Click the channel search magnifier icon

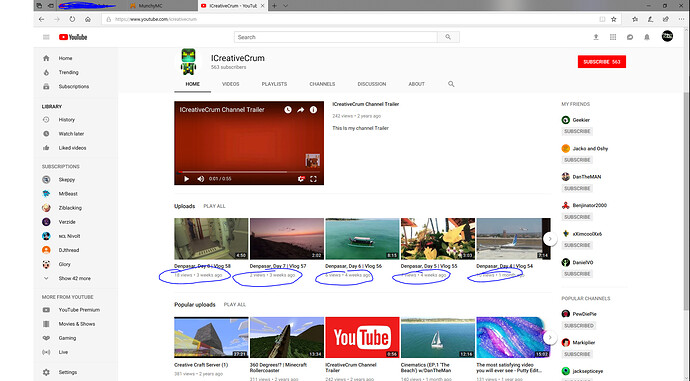tap(451, 84)
